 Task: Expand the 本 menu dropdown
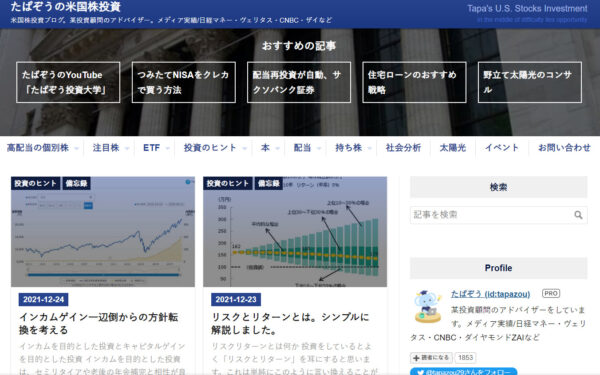point(270,148)
